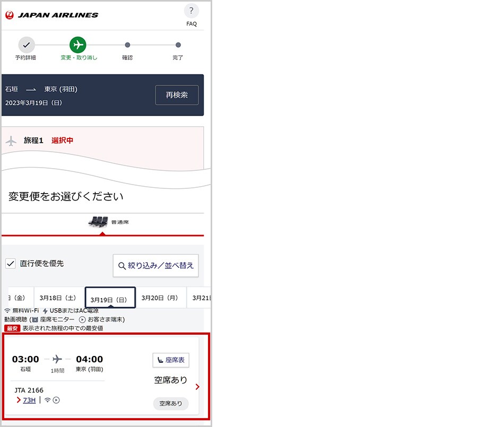Select the 3月20日（月） date tab

pos(160,298)
